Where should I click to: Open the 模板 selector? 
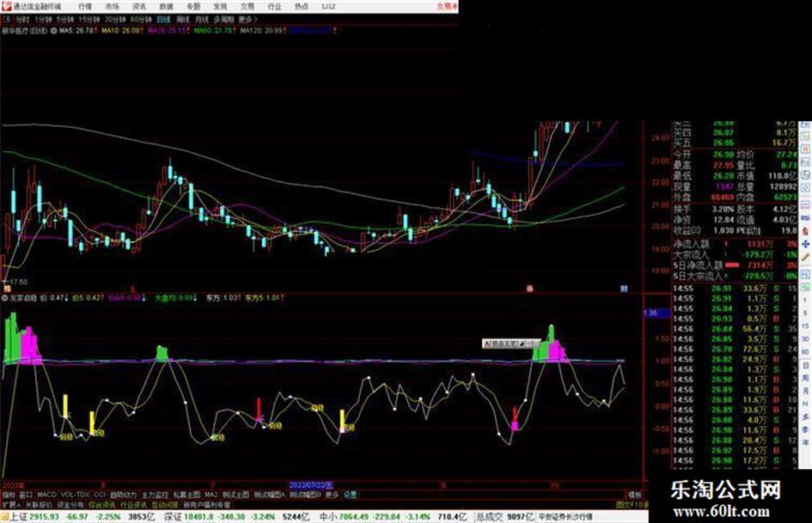pos(635,495)
